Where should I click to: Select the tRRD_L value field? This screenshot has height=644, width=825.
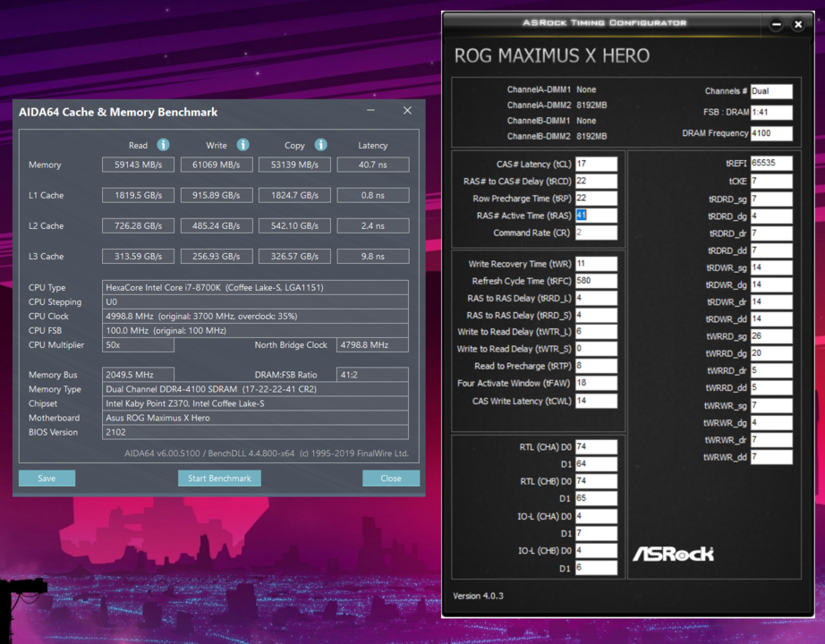tap(596, 299)
